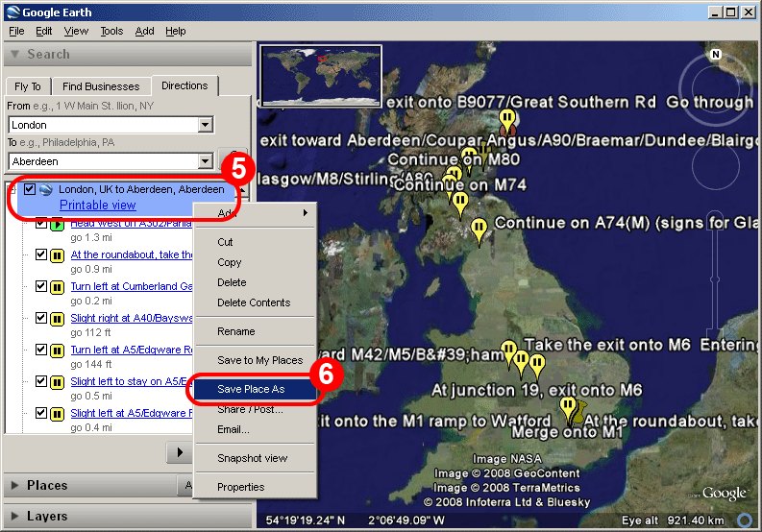Toggle checkbox for At the roundabout step
The image size is (762, 532).
pos(41,254)
